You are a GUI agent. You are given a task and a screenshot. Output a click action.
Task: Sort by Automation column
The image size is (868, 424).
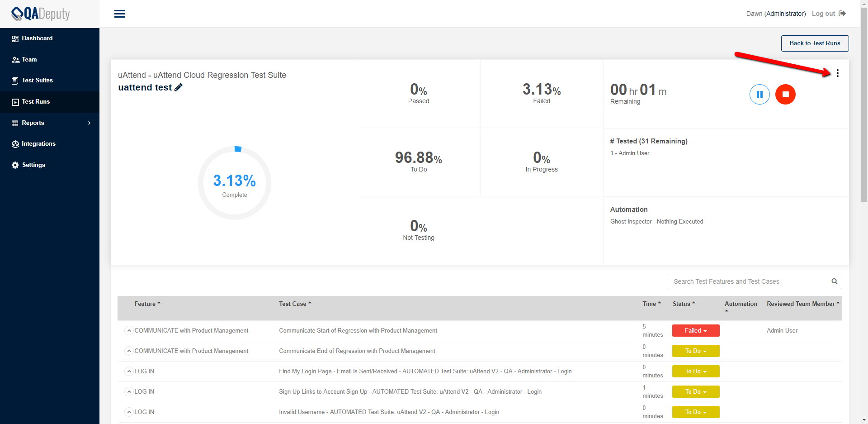coord(741,306)
